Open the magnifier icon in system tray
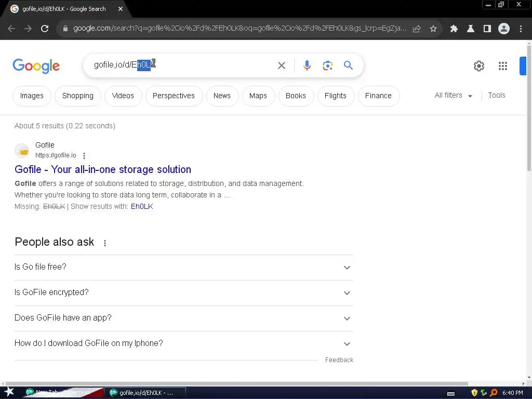Viewport: 532px width, 399px height. click(x=494, y=393)
